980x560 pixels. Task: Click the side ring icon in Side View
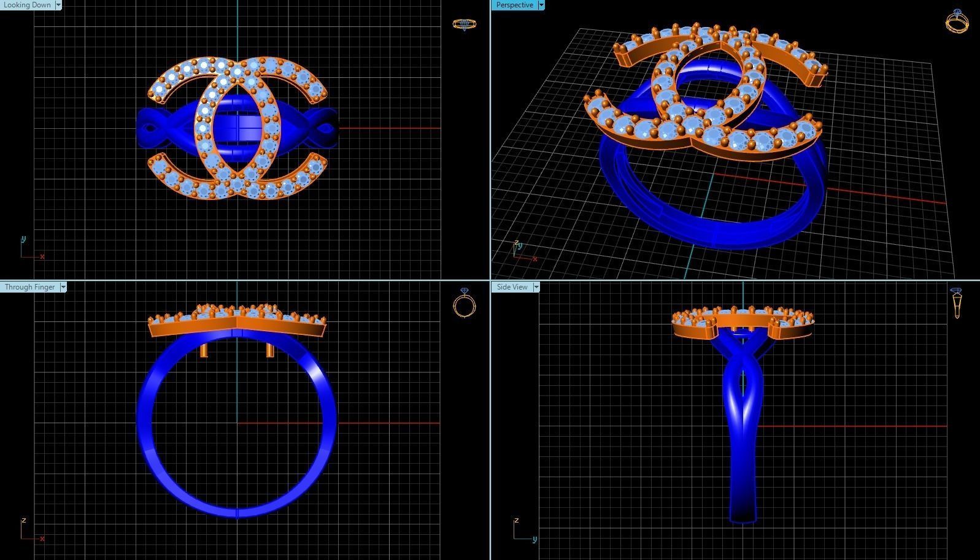[x=956, y=303]
